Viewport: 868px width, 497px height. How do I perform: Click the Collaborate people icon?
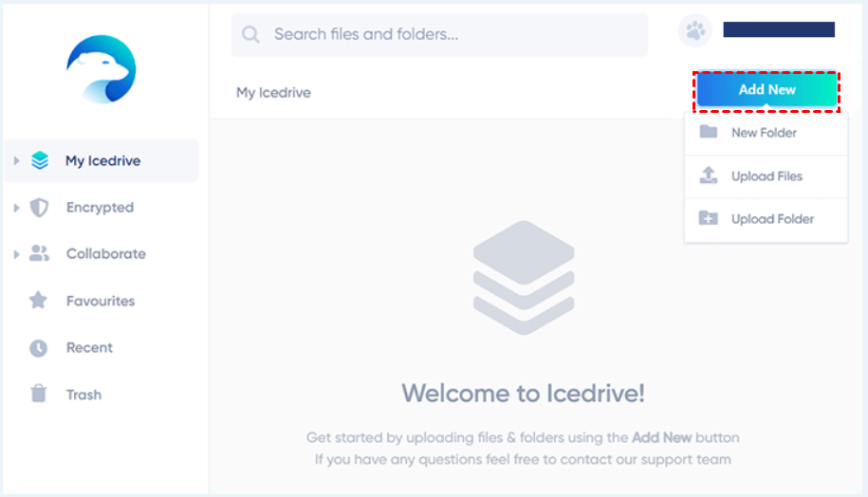(39, 254)
